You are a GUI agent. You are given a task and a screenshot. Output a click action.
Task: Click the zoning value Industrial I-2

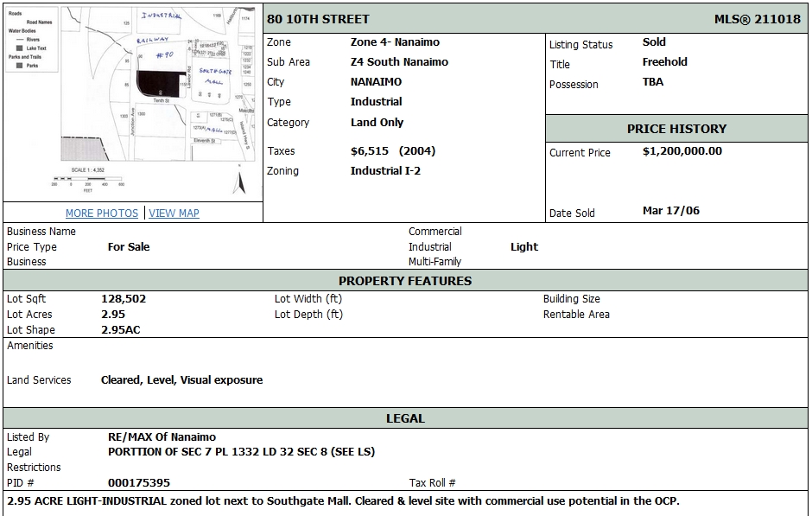385,170
